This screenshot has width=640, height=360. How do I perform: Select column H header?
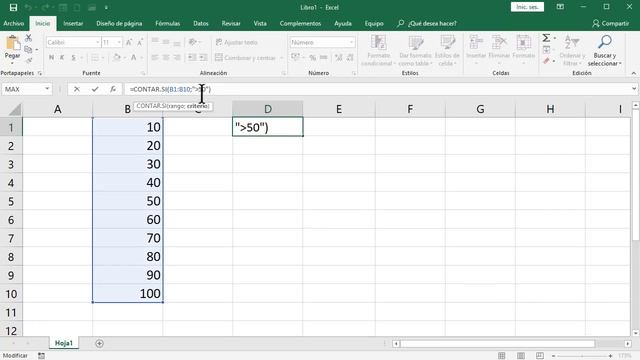coord(550,109)
